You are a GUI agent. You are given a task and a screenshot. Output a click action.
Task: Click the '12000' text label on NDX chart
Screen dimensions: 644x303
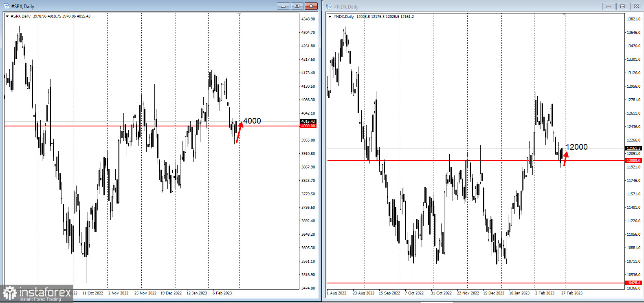tap(577, 147)
